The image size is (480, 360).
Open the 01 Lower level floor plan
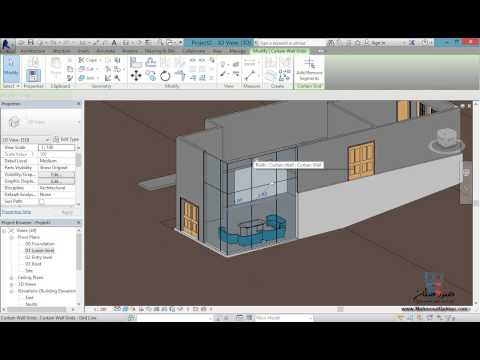tap(39, 250)
